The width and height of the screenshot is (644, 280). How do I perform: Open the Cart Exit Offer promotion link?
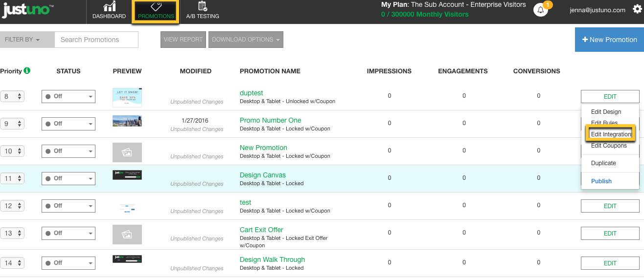(261, 230)
